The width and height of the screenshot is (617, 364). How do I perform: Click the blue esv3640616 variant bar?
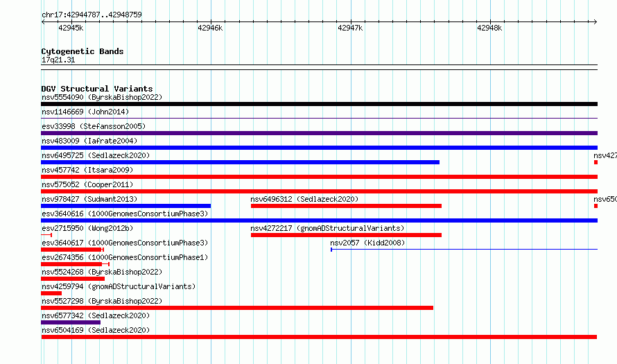point(319,220)
